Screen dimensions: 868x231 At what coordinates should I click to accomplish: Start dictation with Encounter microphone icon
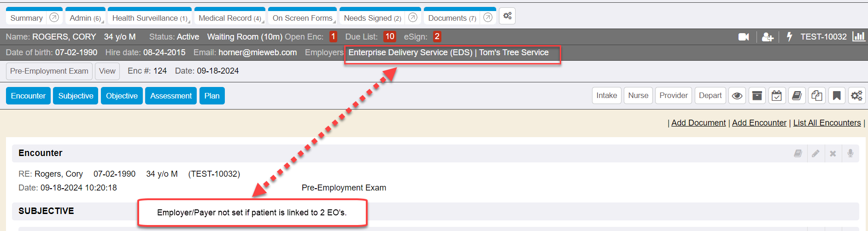850,153
